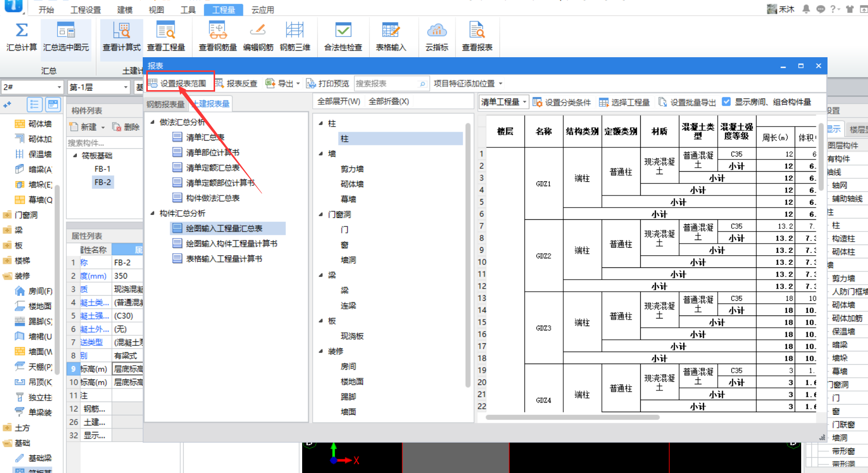Screen dimensions: 868x473
Task: Click the 搜索报表 input field
Action: [x=387, y=84]
